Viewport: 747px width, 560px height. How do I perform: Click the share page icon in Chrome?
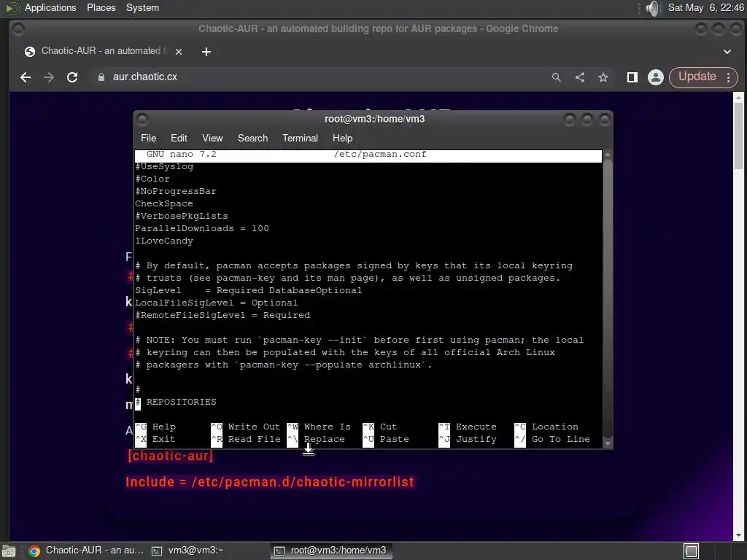(x=580, y=77)
